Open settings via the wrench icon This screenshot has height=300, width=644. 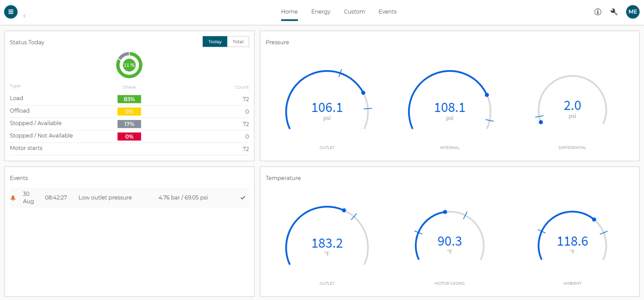coord(613,12)
